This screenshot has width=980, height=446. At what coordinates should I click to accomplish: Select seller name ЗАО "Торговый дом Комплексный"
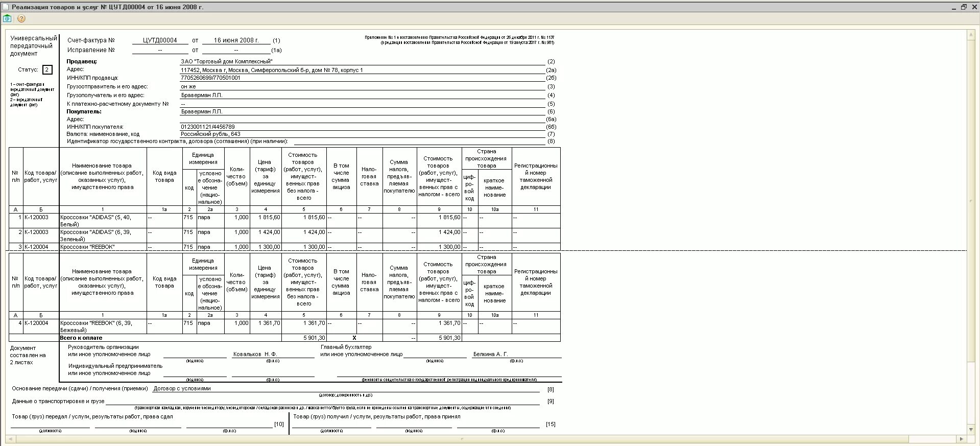click(226, 61)
